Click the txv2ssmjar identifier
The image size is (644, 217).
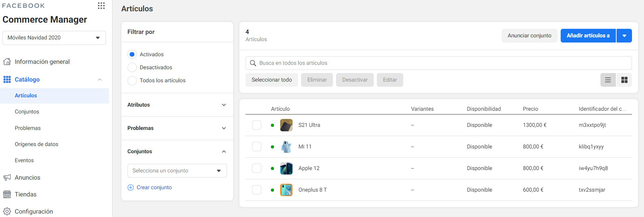[592, 190]
